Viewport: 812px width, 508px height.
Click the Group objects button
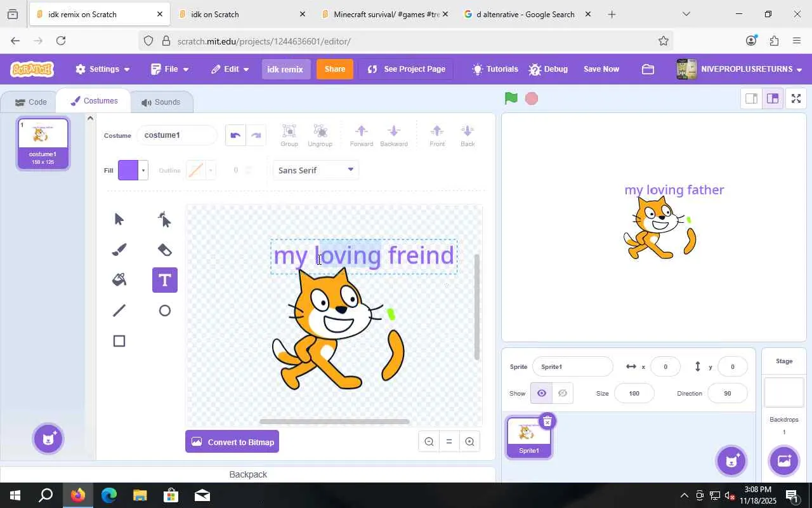[x=289, y=135]
